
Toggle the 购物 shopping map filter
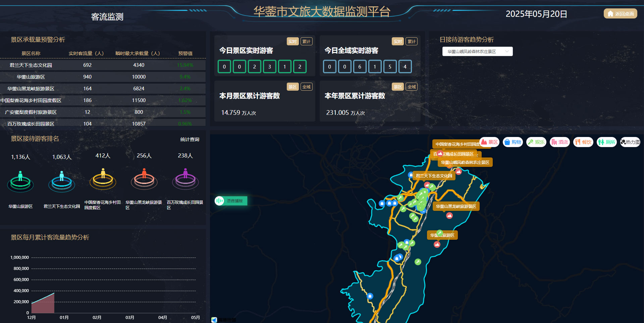point(513,142)
